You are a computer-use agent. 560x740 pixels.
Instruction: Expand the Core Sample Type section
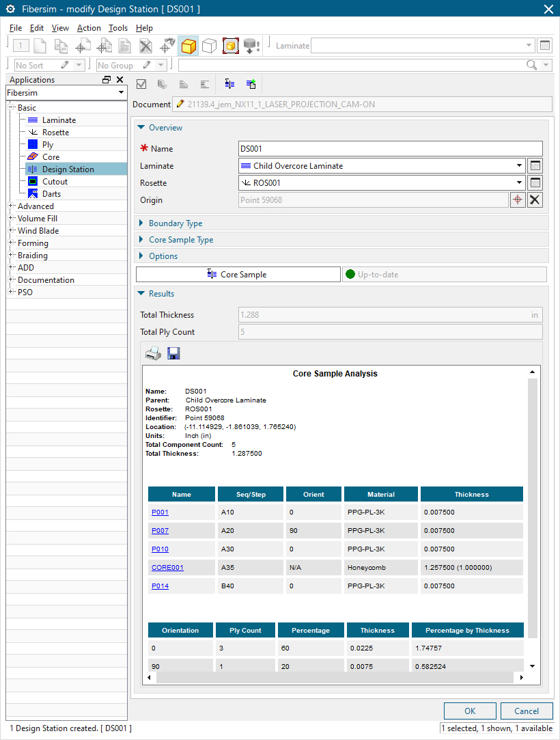click(x=181, y=240)
